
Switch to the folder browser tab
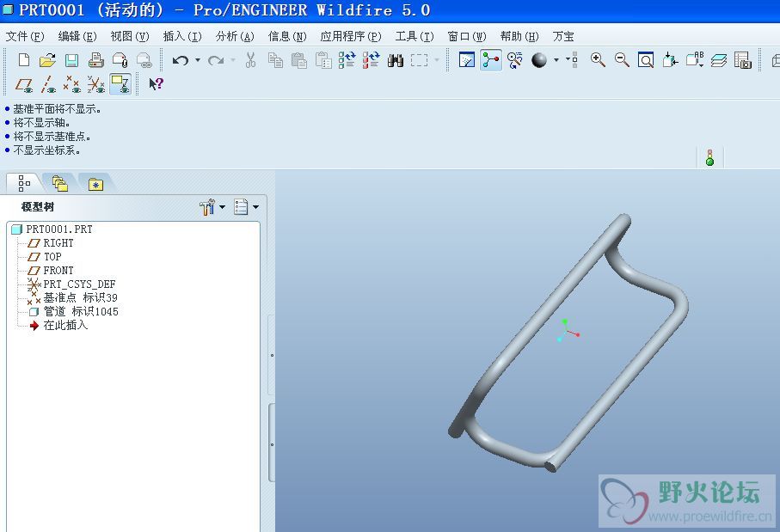[60, 183]
